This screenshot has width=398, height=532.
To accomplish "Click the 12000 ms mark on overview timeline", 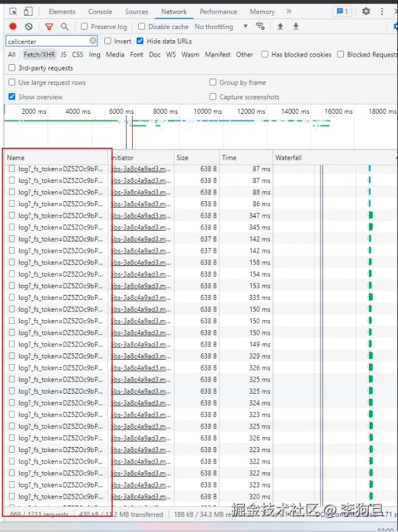I will tap(251, 111).
